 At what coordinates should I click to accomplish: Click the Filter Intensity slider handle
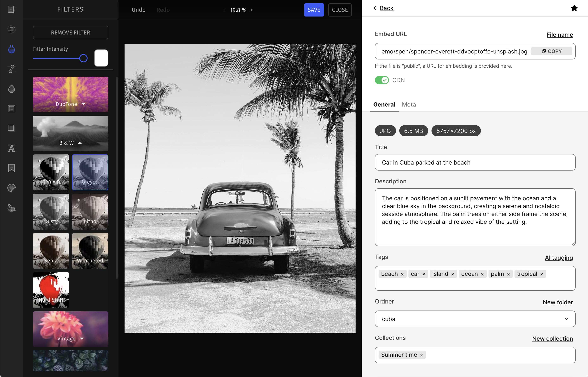click(x=83, y=58)
